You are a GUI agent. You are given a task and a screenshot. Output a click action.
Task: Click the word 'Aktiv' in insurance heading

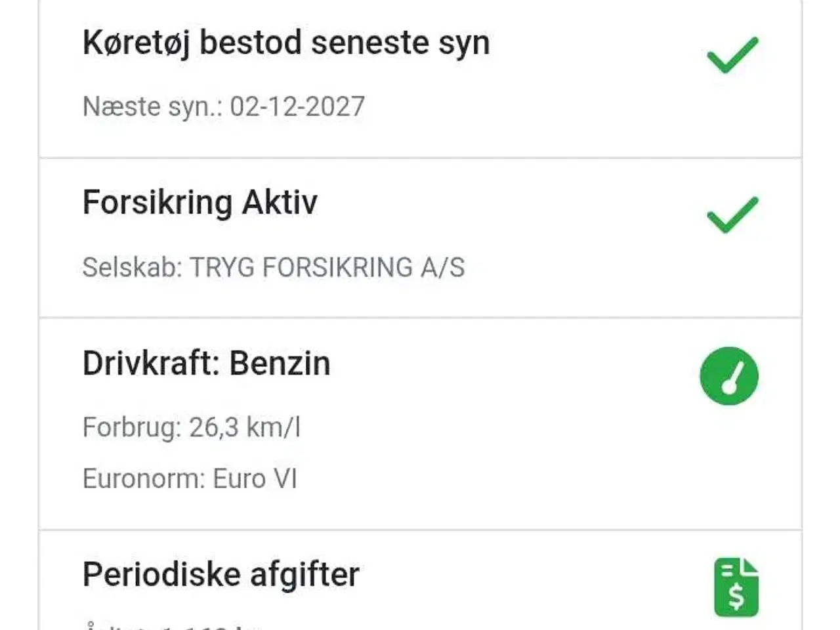click(280, 202)
